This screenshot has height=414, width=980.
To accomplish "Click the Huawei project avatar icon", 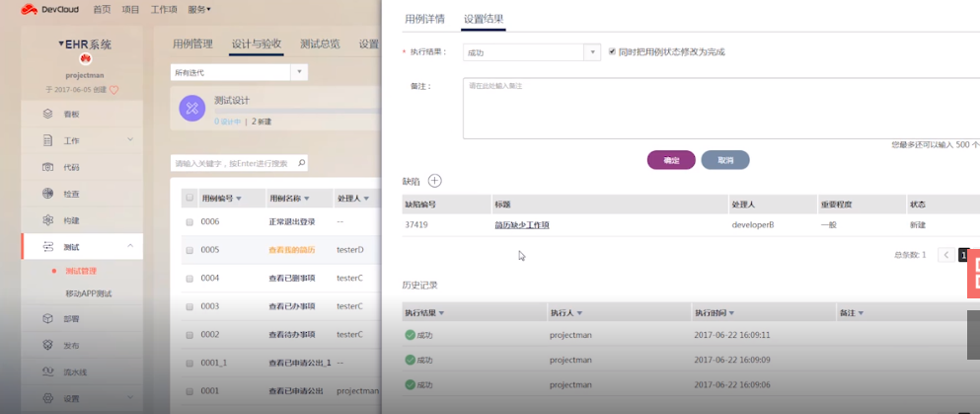I will [85, 59].
